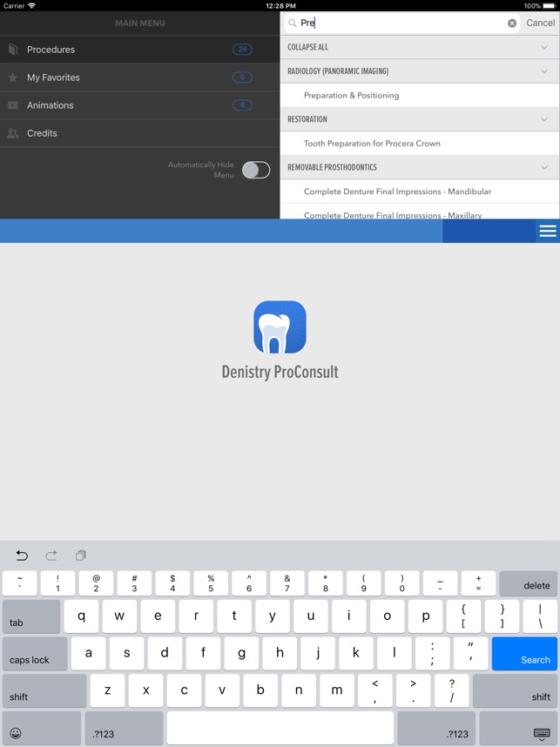The image size is (560, 747).
Task: Tap the letter p key
Action: pos(426,616)
